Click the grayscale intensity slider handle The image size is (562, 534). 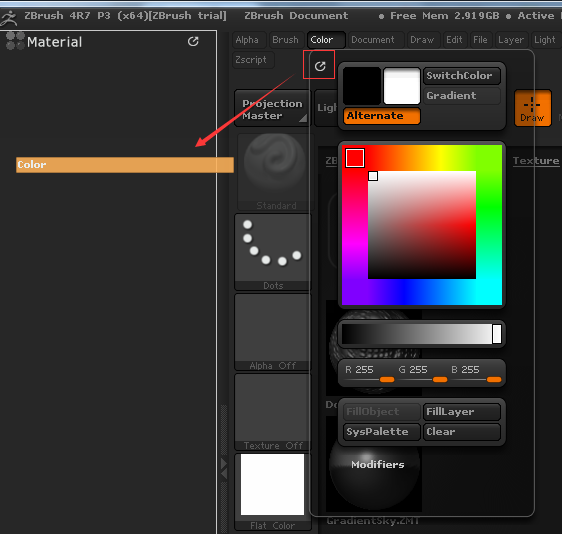[497, 334]
